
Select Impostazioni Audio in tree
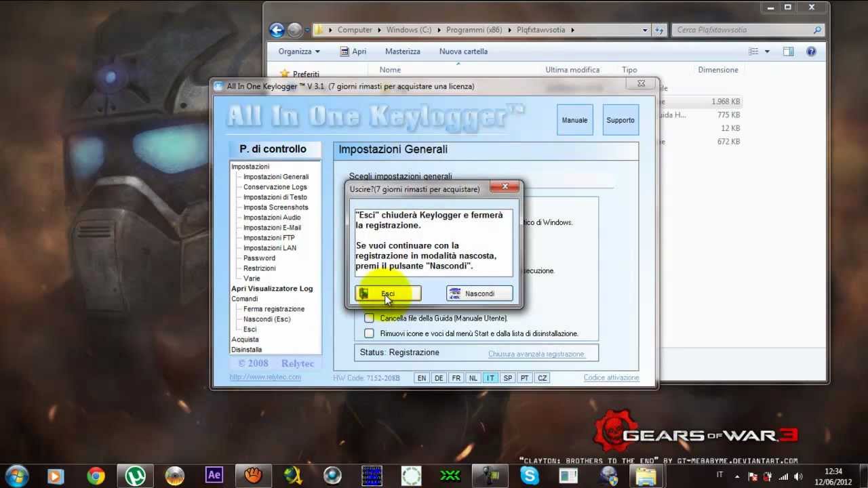272,218
